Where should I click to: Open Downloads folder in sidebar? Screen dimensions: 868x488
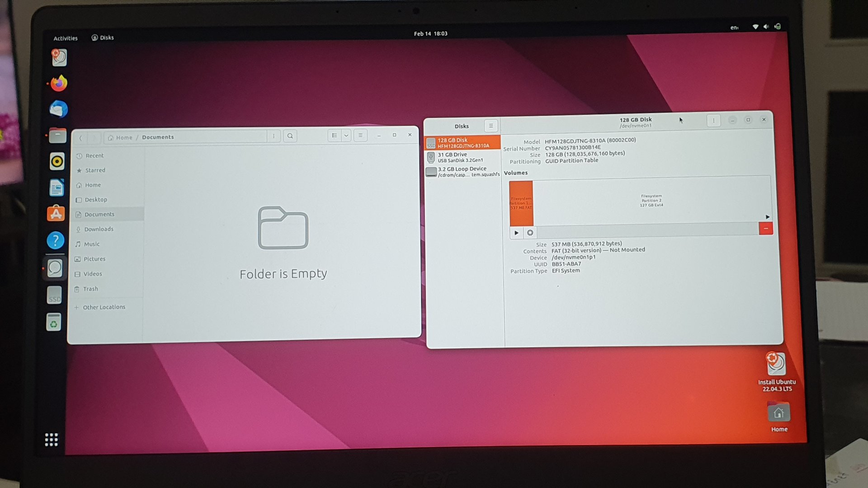pos(99,229)
